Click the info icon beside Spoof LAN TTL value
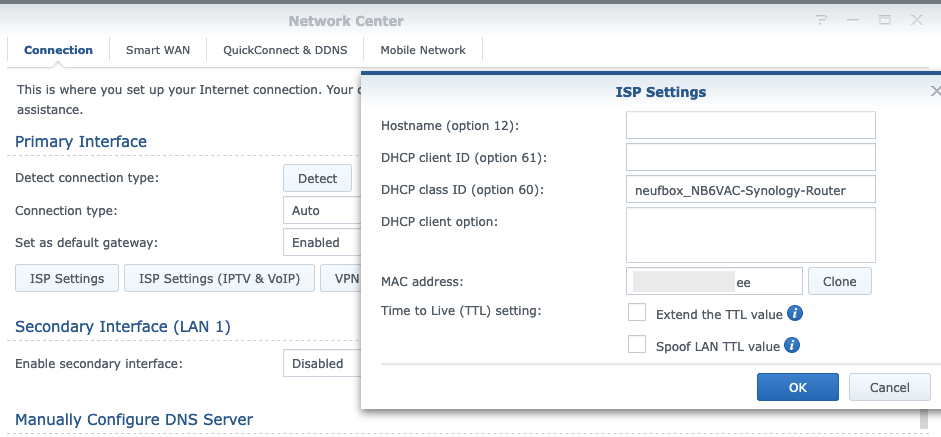Viewport: 941px width, 437px height. pyautogui.click(x=791, y=345)
